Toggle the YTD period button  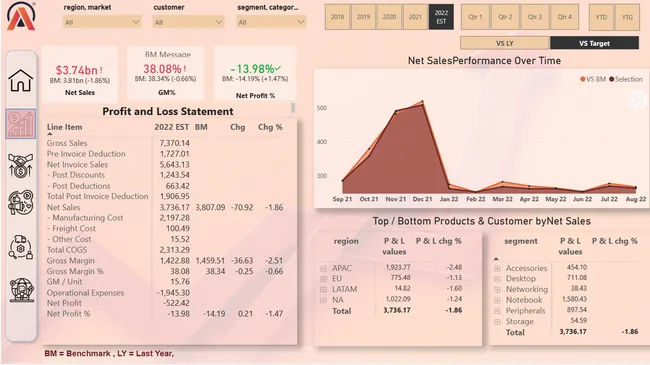click(601, 17)
